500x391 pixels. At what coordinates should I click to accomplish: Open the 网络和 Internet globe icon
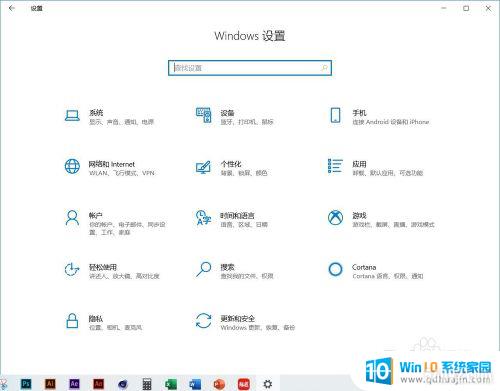click(72, 166)
